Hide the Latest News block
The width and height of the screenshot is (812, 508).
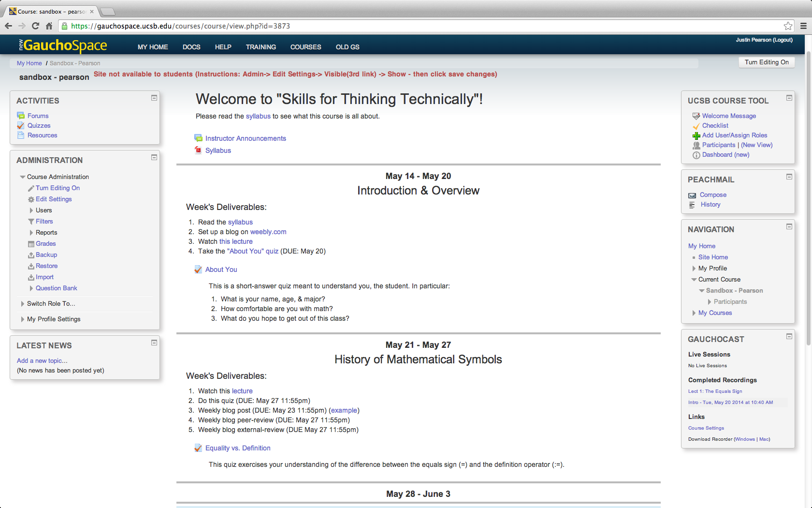pos(154,343)
